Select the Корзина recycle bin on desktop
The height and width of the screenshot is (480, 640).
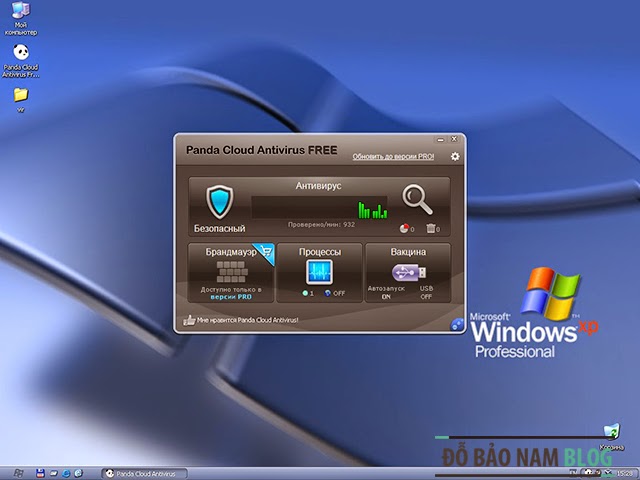(x=611, y=437)
